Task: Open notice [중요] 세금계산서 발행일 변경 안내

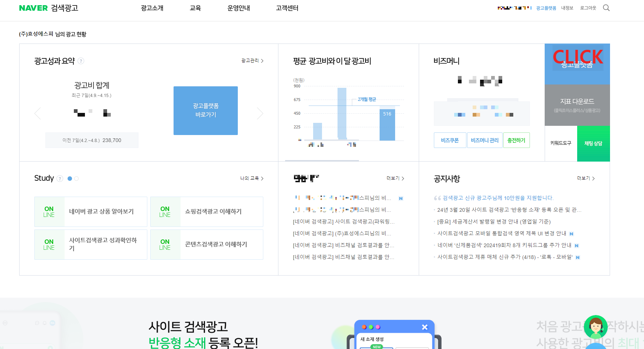Action: coord(494,222)
